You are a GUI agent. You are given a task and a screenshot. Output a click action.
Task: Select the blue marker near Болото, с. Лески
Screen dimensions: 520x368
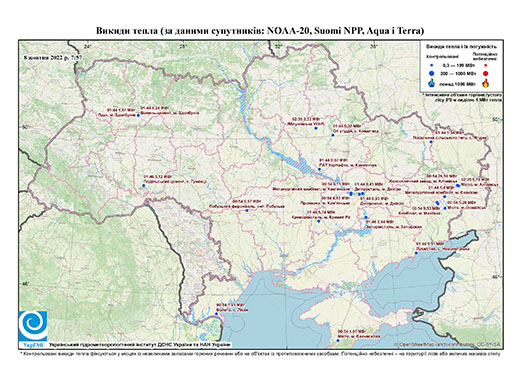coord(217,314)
